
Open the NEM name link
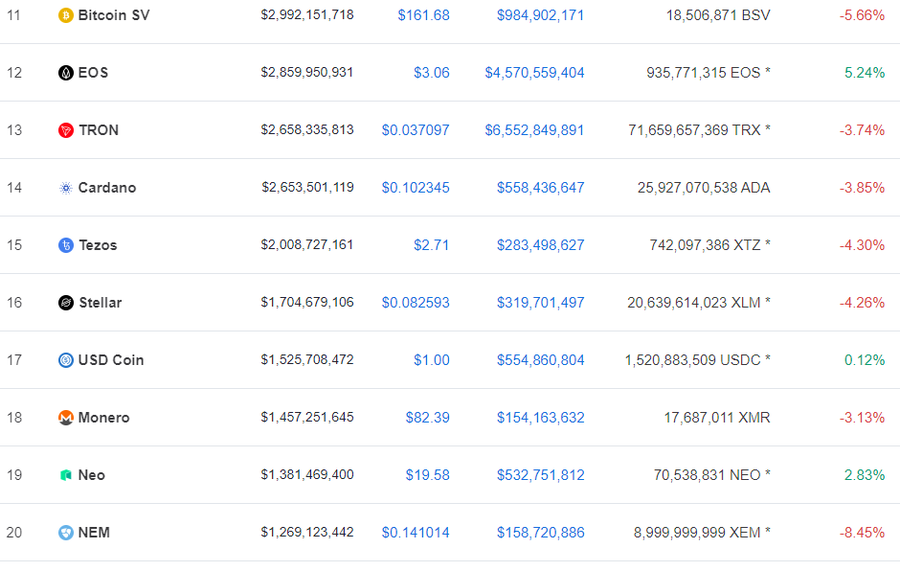[94, 533]
